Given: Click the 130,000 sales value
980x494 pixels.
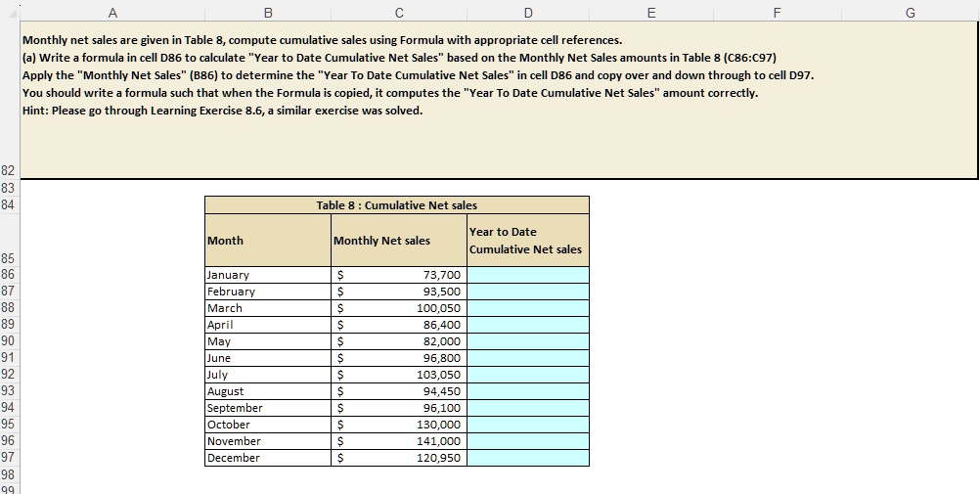Looking at the screenshot, I should click(399, 424).
